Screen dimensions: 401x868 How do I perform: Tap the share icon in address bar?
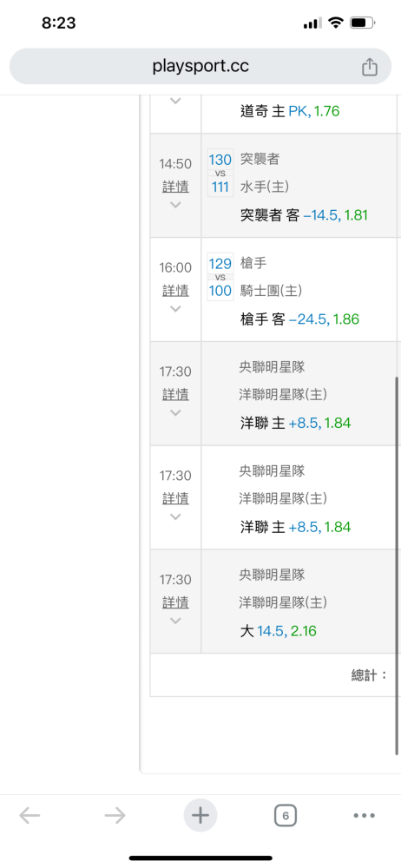[370, 67]
